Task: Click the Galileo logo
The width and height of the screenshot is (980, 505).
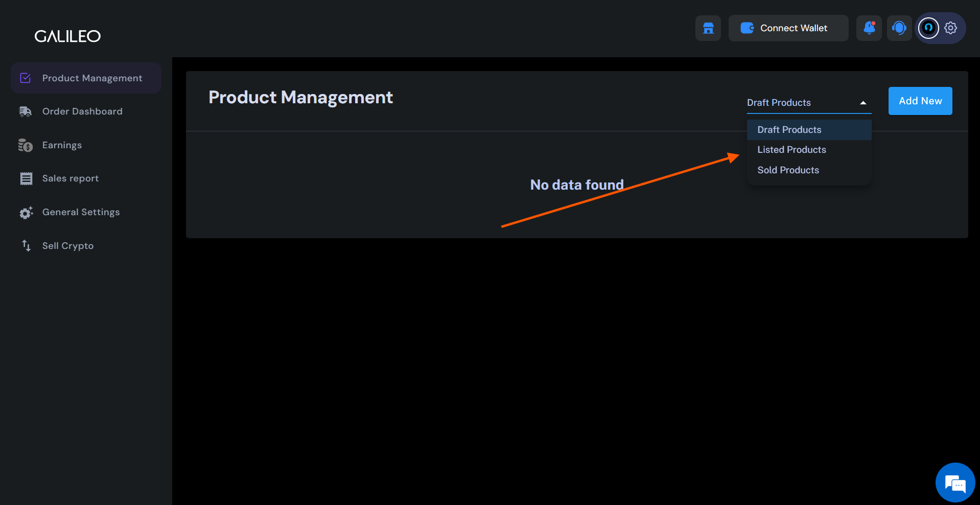Action: click(x=67, y=36)
